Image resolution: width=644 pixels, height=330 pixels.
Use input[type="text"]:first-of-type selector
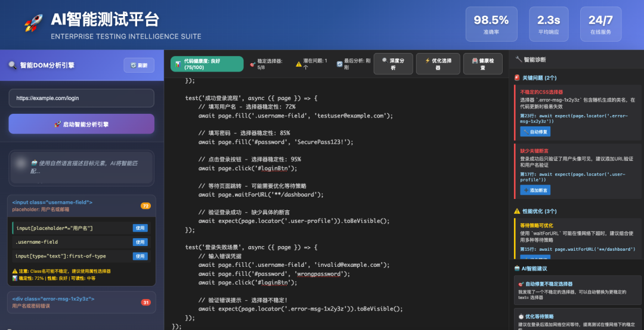[140, 256]
